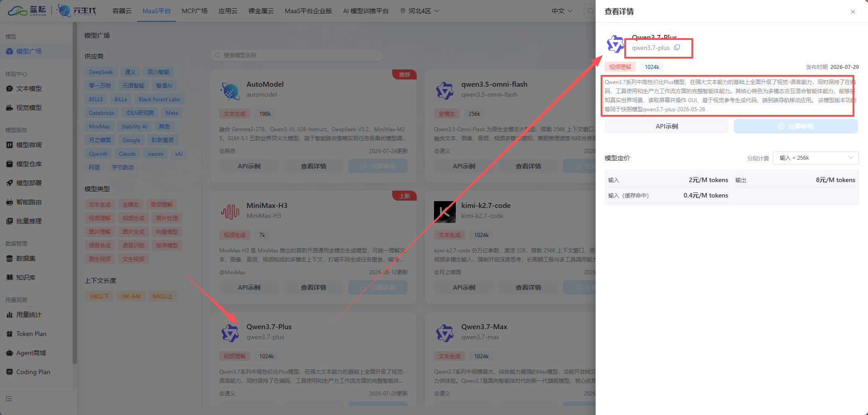Click the MiniMax-H3 waveform logo
Screen dimensions: 868x415
tap(230, 212)
